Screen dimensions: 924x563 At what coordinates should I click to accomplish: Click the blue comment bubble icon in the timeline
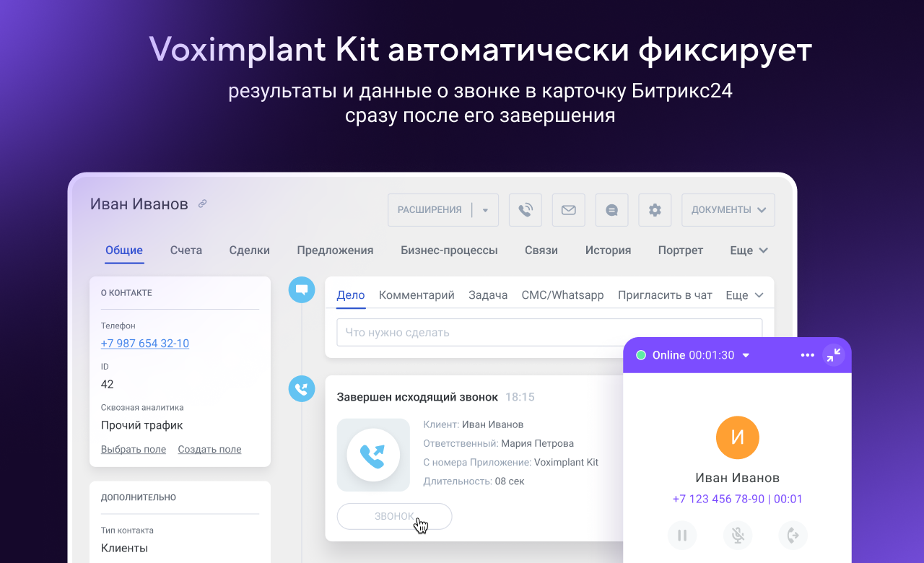(x=302, y=289)
